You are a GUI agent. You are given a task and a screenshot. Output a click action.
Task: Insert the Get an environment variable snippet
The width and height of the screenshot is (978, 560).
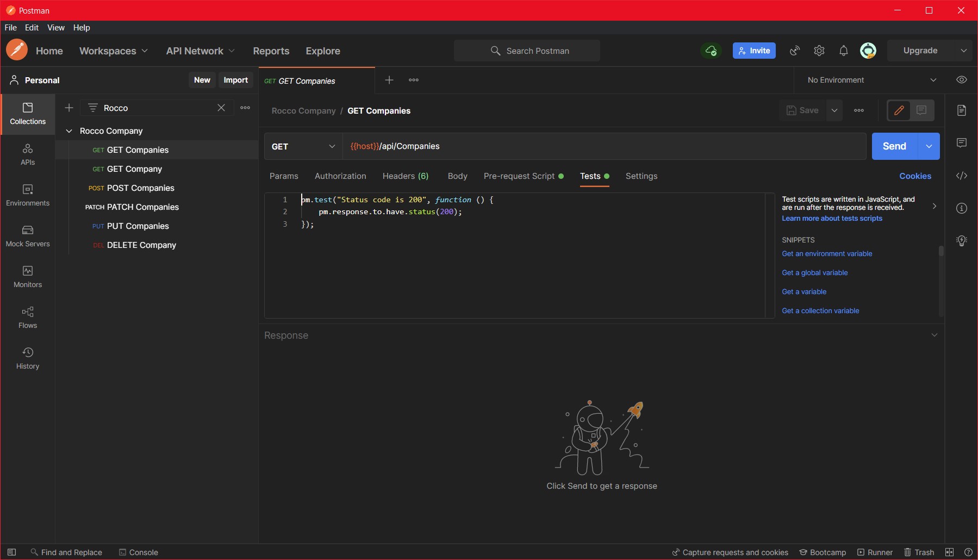[x=827, y=254]
